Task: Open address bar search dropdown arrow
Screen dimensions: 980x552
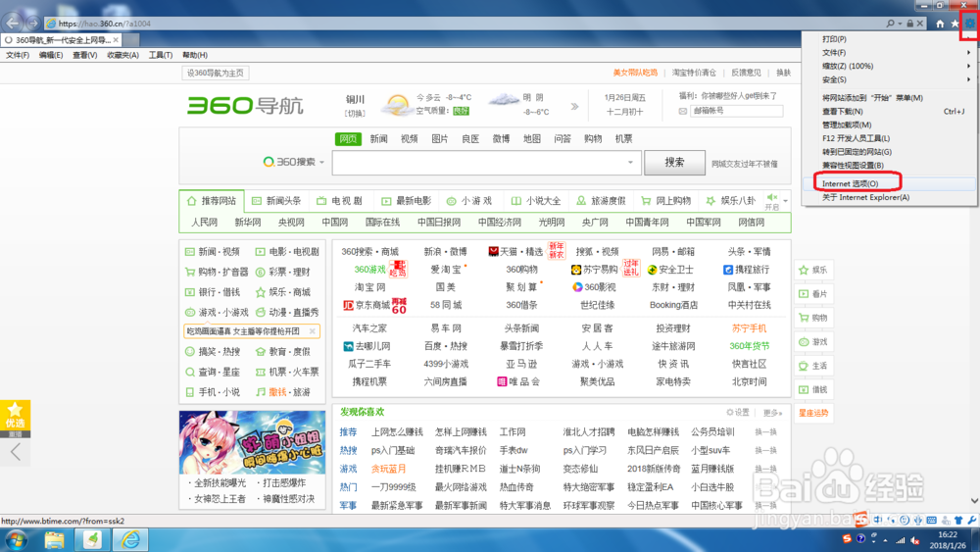Action: (900, 24)
